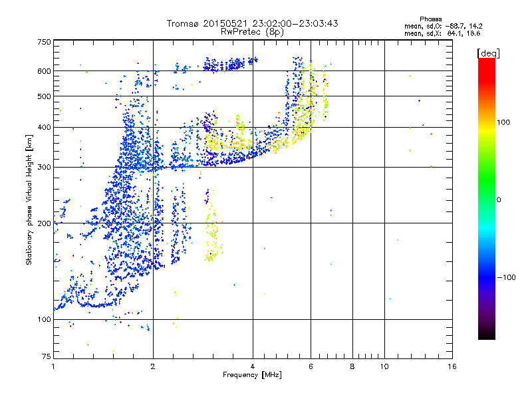Click the x-axis tick label '2'
Image resolution: width=532 pixels, height=399 pixels.
tap(153, 366)
